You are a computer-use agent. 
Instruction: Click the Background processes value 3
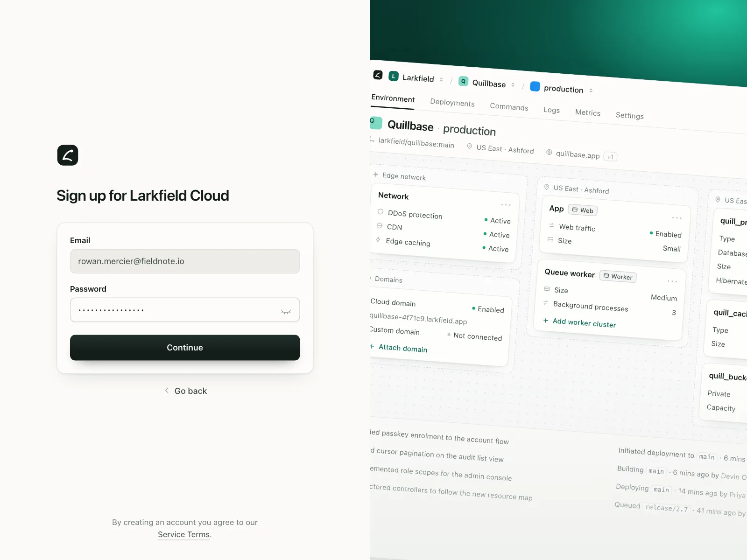point(674,313)
